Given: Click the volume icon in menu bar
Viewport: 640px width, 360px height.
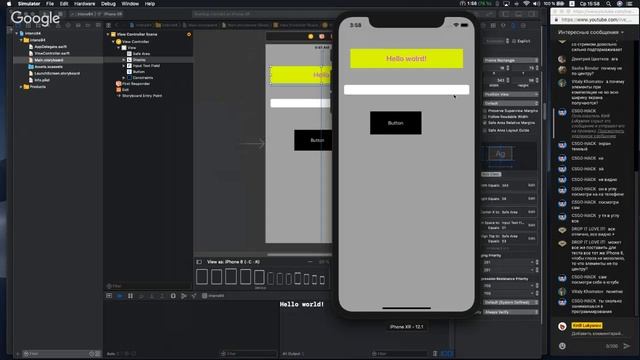Looking at the screenshot, I should (536, 4).
